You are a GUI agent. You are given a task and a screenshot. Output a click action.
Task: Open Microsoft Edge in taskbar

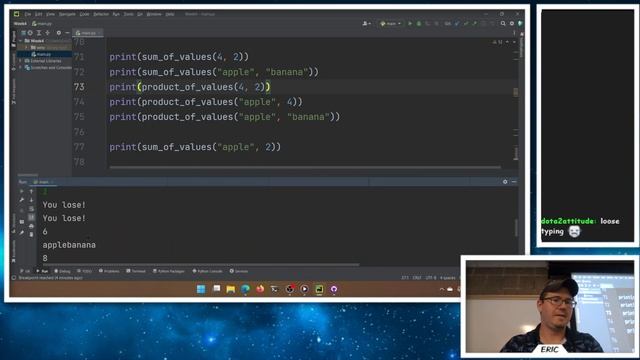245,289
